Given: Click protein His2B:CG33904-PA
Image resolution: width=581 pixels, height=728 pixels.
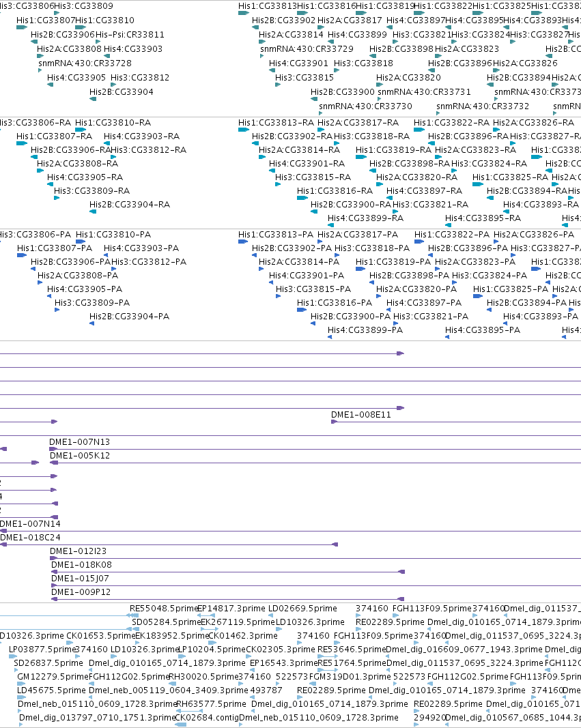Looking at the screenshot, I should click(x=130, y=317).
